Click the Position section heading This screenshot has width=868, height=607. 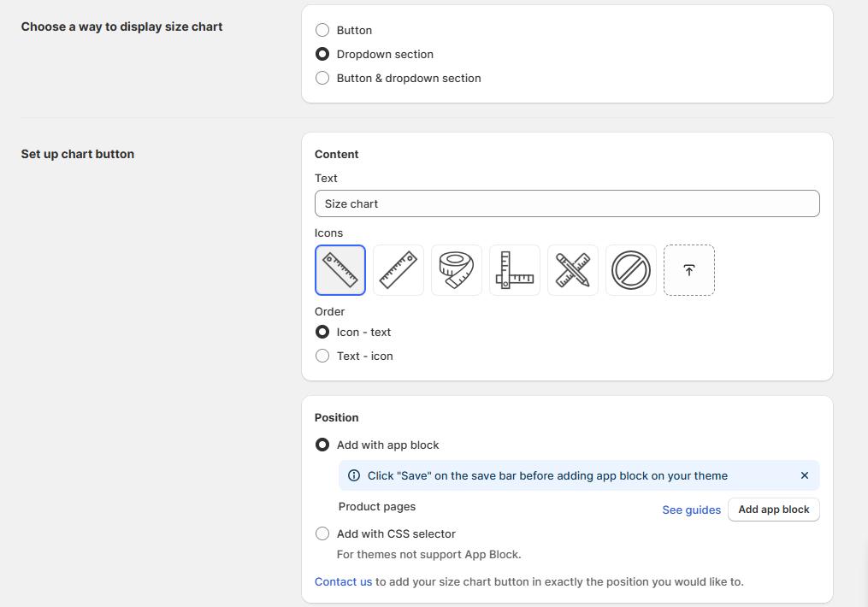coord(337,418)
